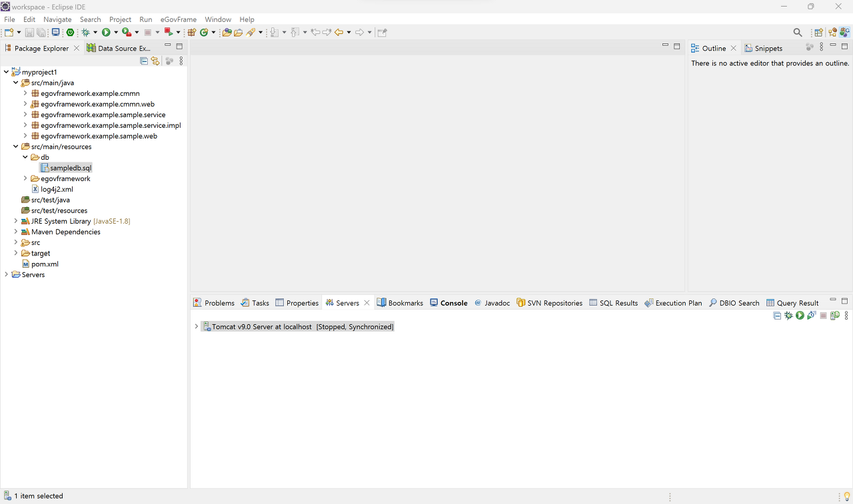The image size is (853, 504).
Task: Start the server with Servers view play icon
Action: pyautogui.click(x=800, y=316)
